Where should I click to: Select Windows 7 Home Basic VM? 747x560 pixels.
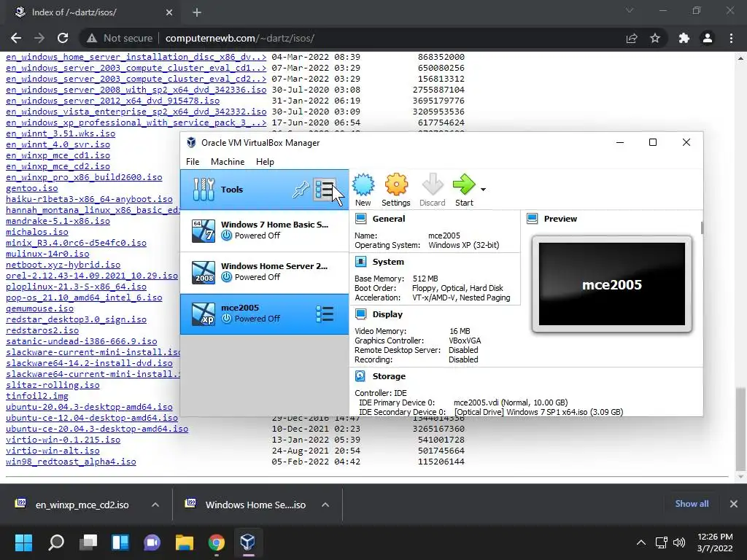264,230
